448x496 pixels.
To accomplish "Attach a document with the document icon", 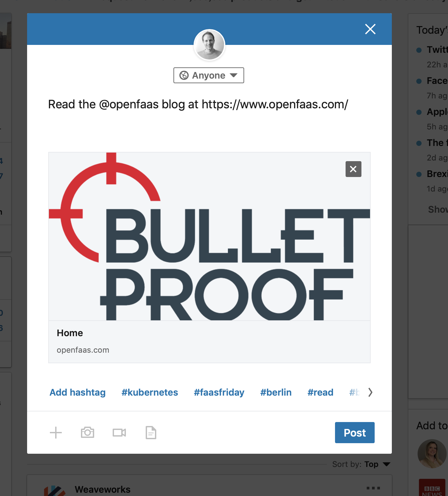I will 151,433.
